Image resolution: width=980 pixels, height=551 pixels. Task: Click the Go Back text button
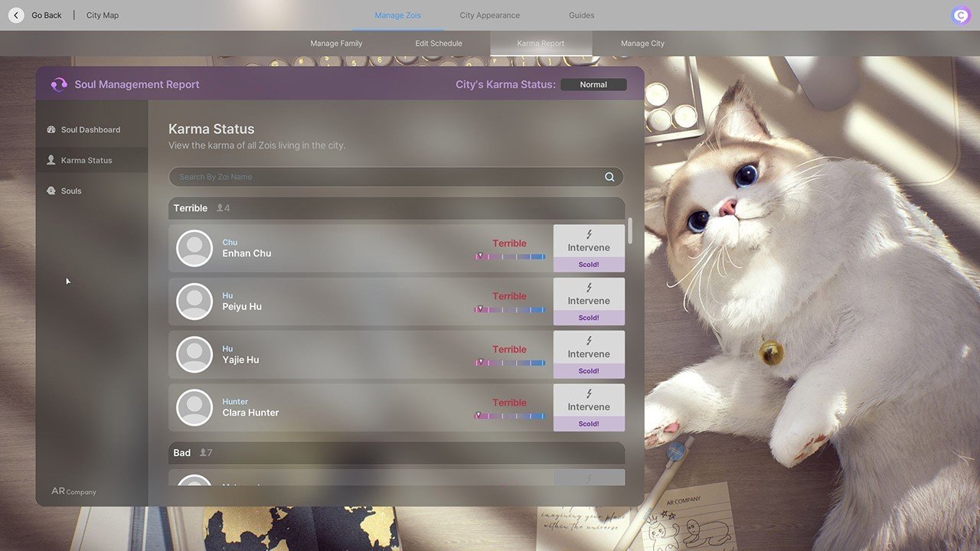tap(47, 15)
